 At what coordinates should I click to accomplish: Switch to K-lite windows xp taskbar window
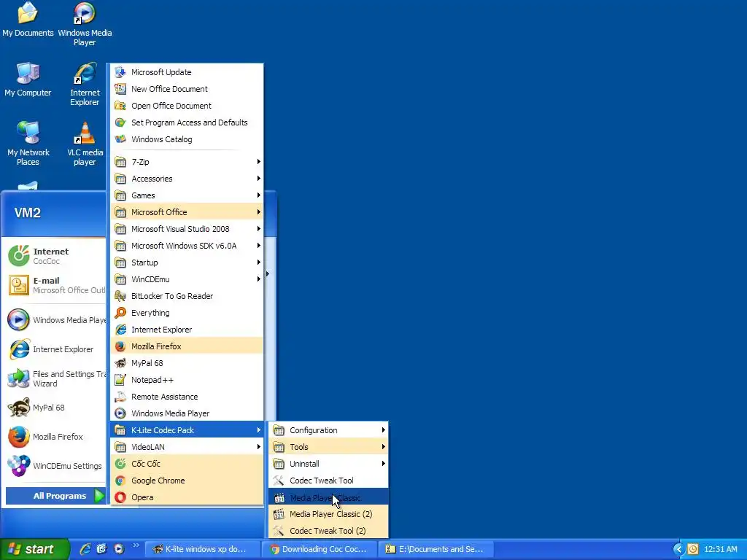(202, 549)
